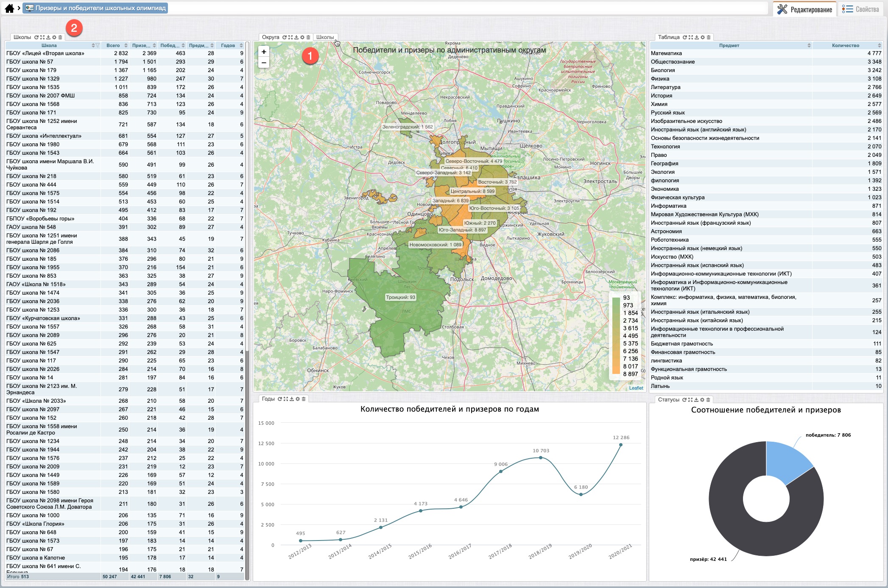This screenshot has width=888, height=588.
Task: Switch to the Школы tab above map
Action: click(325, 37)
